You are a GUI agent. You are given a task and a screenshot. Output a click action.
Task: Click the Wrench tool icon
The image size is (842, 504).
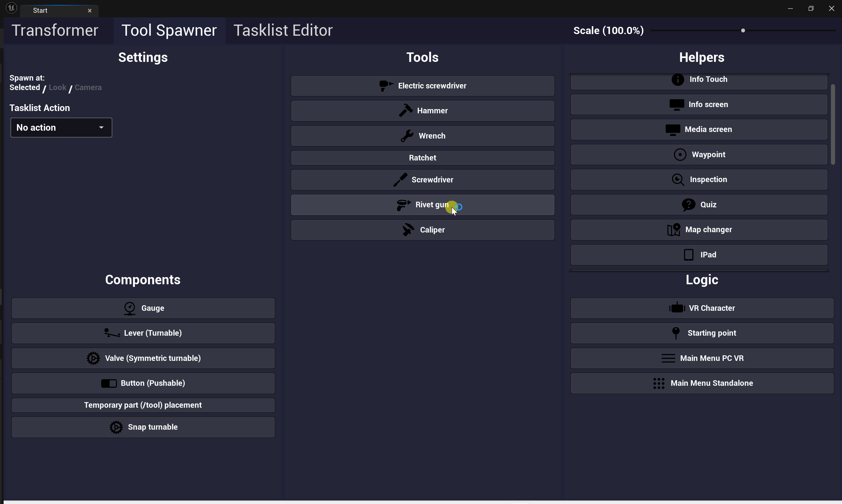pyautogui.click(x=407, y=136)
